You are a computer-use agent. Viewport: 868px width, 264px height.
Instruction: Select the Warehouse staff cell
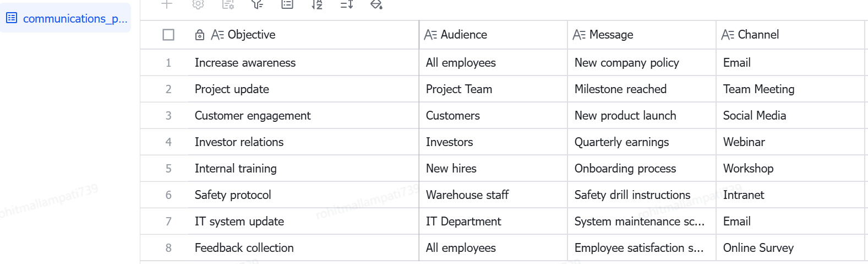493,195
